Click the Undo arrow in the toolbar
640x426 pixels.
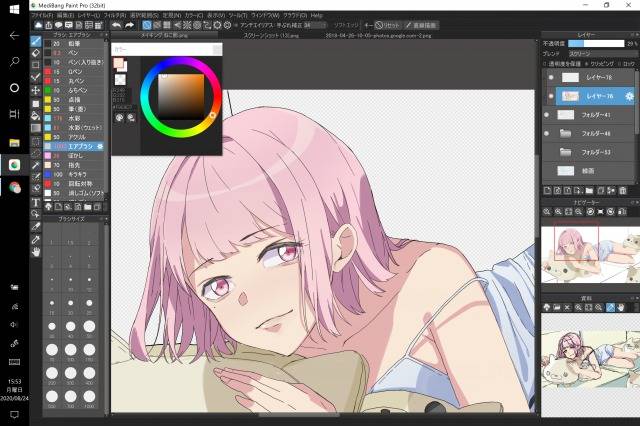(116, 25)
